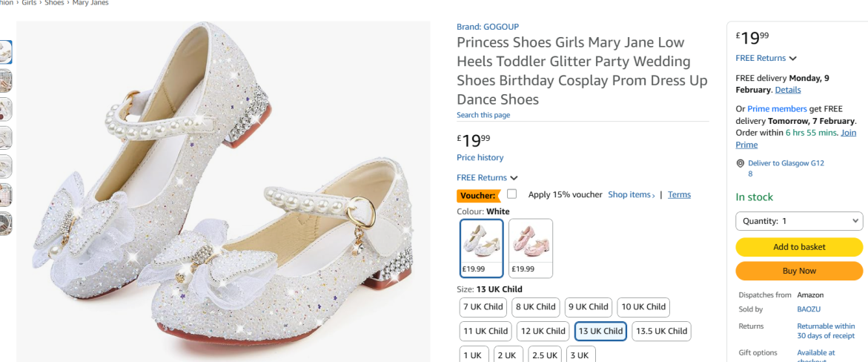Screen dimensions: 868x362
Task: Choose size 10 UK Child
Action: click(x=643, y=307)
